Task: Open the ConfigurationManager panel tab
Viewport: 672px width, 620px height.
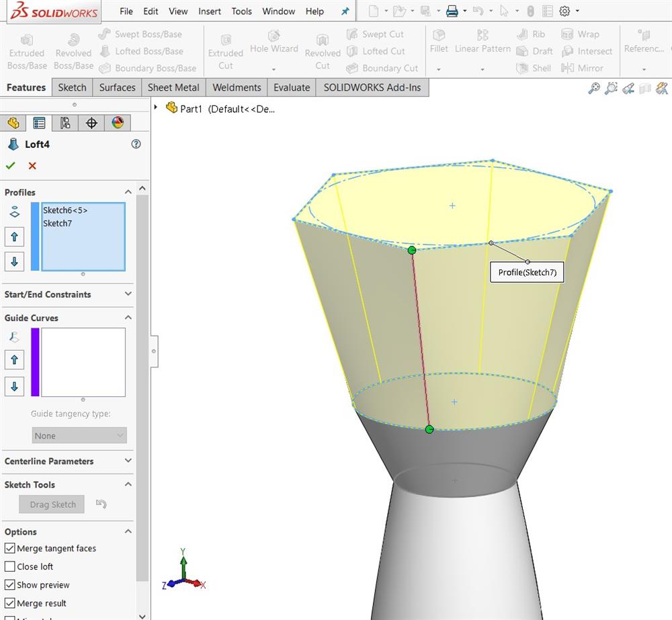Action: click(x=65, y=123)
